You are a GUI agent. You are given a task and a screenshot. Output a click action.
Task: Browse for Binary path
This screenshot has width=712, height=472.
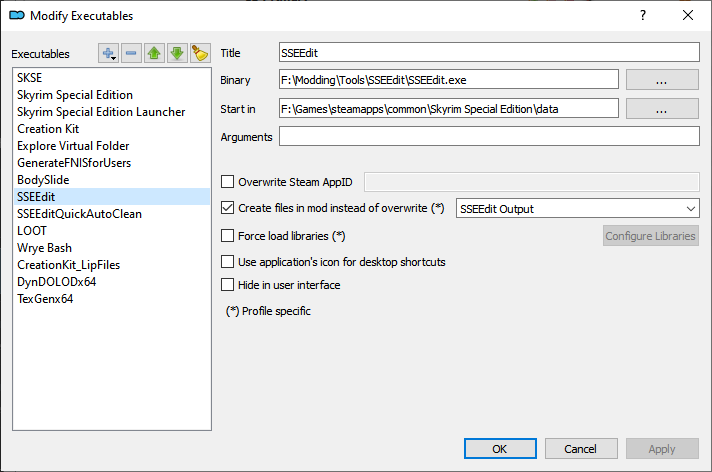[x=662, y=80]
